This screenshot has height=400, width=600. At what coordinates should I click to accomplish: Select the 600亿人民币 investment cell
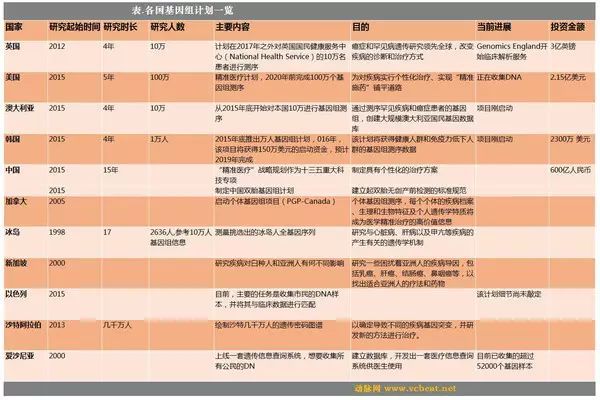click(571, 170)
